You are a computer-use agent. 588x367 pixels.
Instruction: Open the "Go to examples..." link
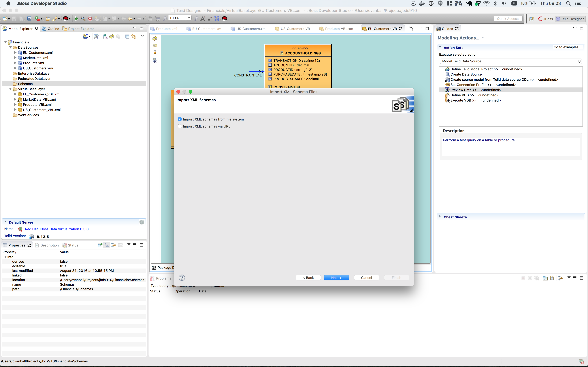pos(568,47)
